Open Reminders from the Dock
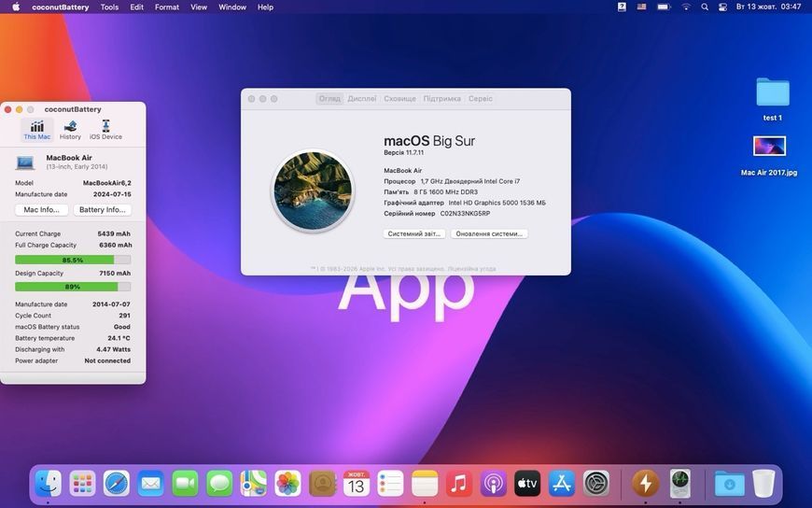812x508 pixels. point(390,484)
